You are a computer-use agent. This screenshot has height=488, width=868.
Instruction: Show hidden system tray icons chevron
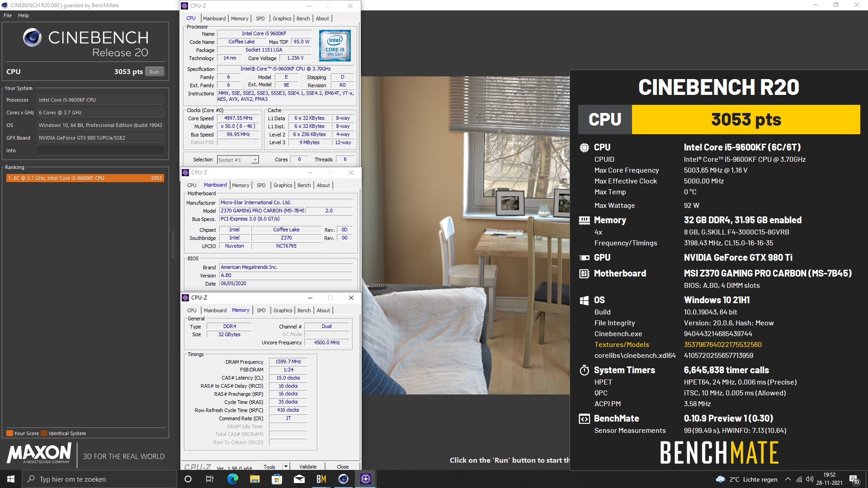click(788, 479)
